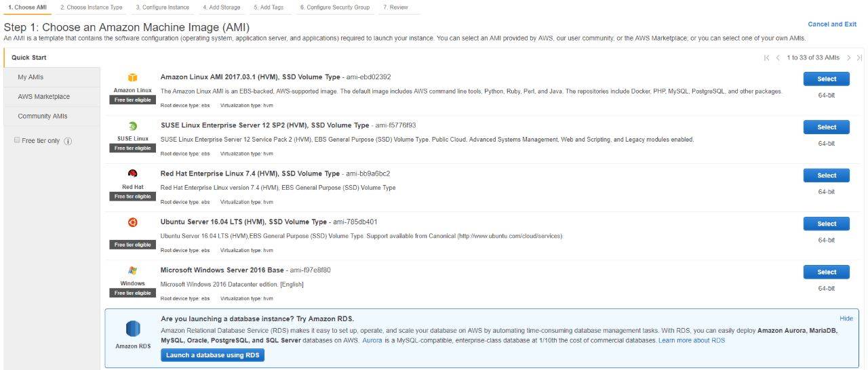The width and height of the screenshot is (868, 370).
Task: Select the Amazon Linux AMI 2017.03.1
Action: coord(826,79)
